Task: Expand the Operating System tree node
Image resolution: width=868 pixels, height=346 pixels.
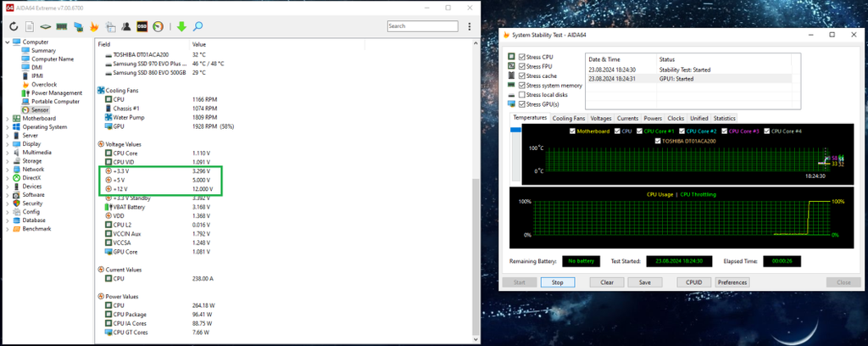Action: click(7, 126)
